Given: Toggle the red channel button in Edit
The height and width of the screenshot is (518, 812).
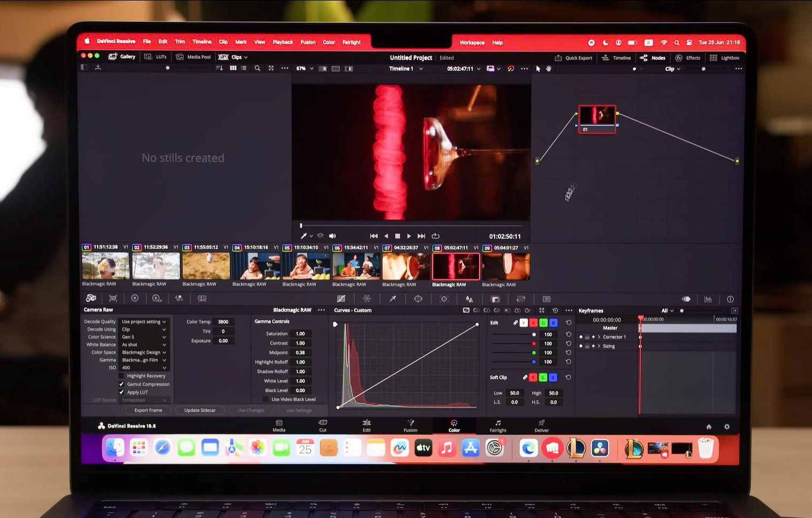Looking at the screenshot, I should coord(533,323).
